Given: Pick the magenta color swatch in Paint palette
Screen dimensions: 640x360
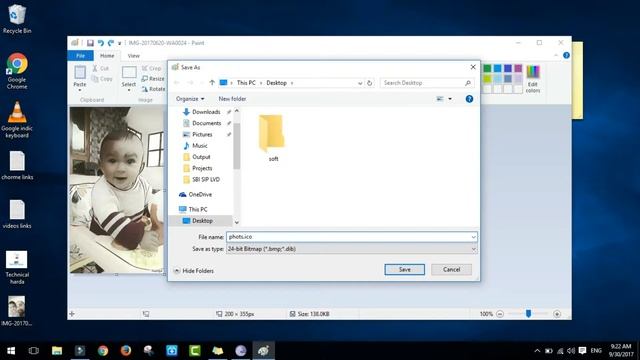Looking at the screenshot, I should click(518, 68).
